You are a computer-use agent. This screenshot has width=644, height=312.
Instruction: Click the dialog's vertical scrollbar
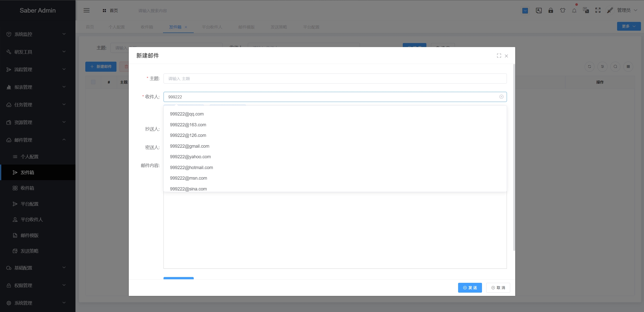[514, 157]
